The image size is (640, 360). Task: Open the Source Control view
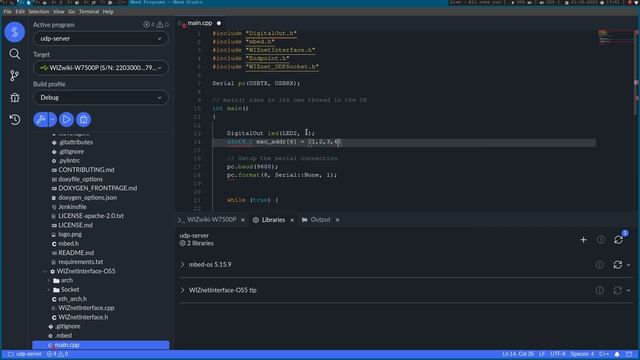15,76
